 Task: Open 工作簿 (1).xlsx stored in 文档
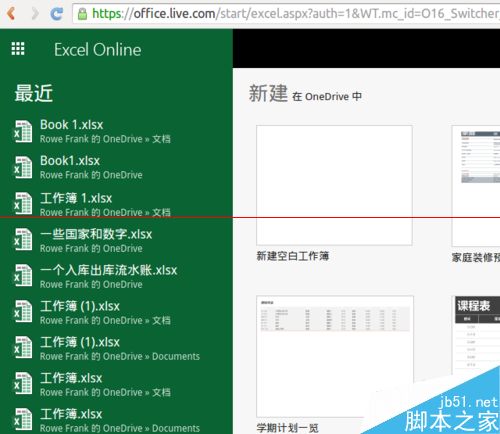click(80, 306)
